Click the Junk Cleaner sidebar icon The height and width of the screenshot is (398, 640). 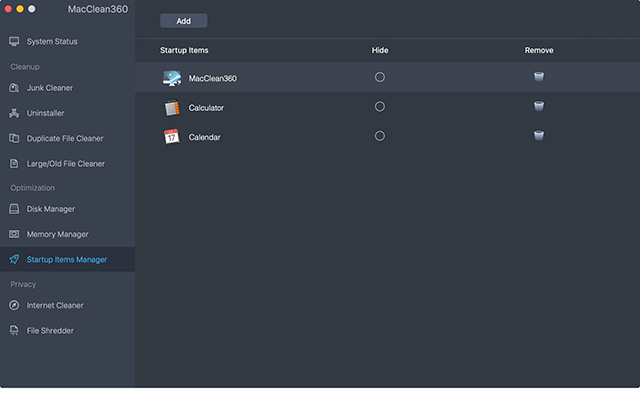click(x=14, y=88)
